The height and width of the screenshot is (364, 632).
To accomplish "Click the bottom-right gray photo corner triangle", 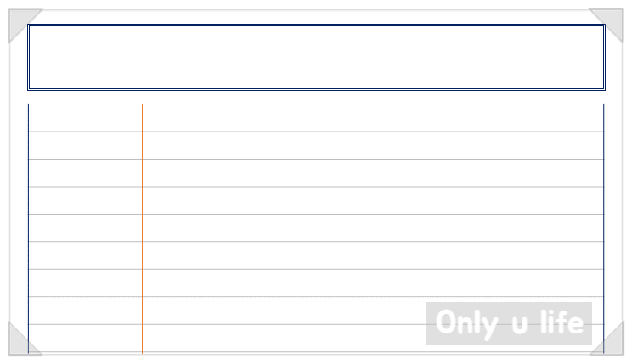I will pyautogui.click(x=611, y=343).
